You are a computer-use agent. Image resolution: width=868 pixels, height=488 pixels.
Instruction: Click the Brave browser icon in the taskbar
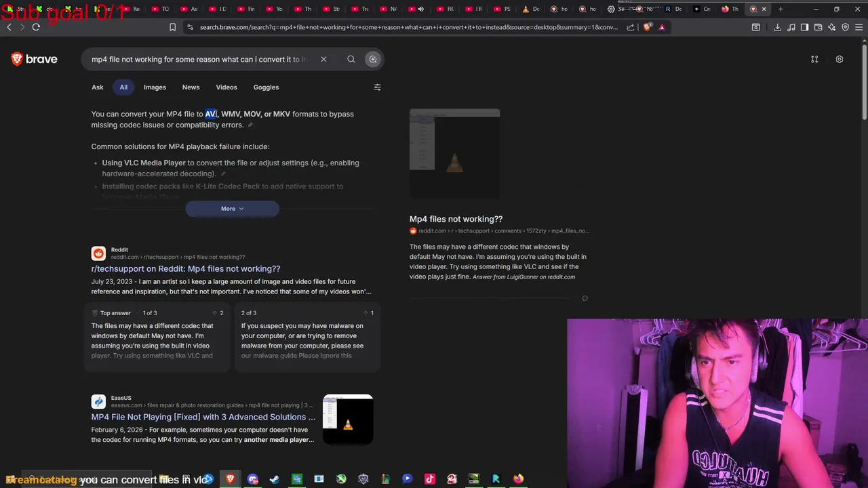pyautogui.click(x=231, y=479)
